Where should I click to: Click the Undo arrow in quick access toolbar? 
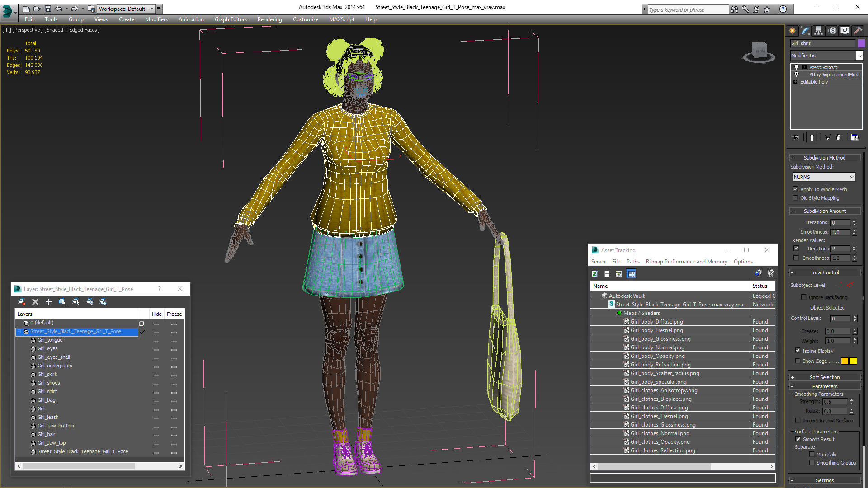(58, 9)
